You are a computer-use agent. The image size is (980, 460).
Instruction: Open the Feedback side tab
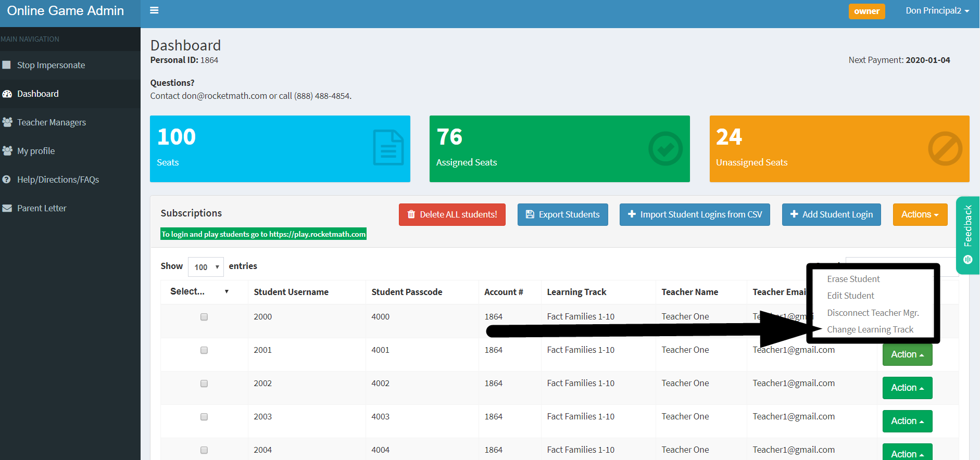pos(968,235)
